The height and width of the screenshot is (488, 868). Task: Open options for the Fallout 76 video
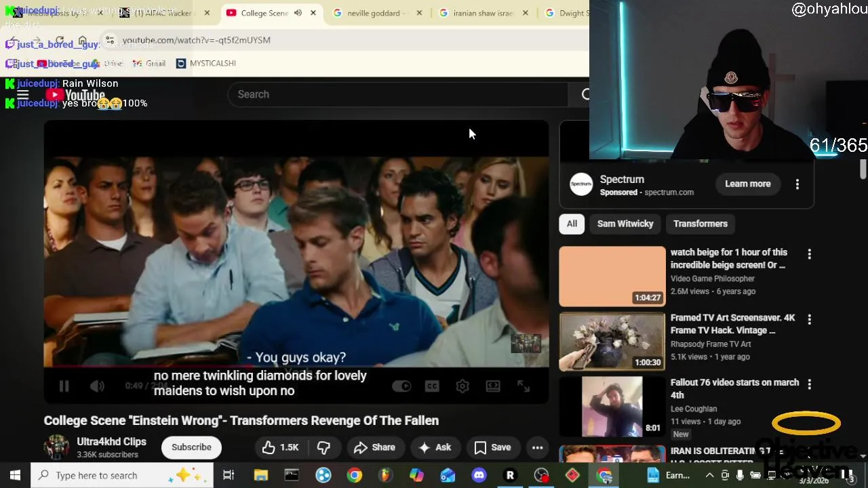pos(809,384)
